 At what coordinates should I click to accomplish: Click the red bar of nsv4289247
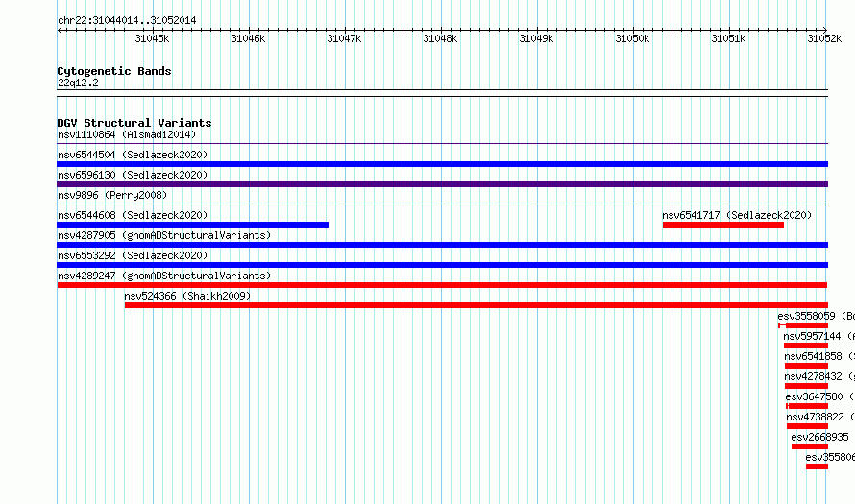point(442,285)
